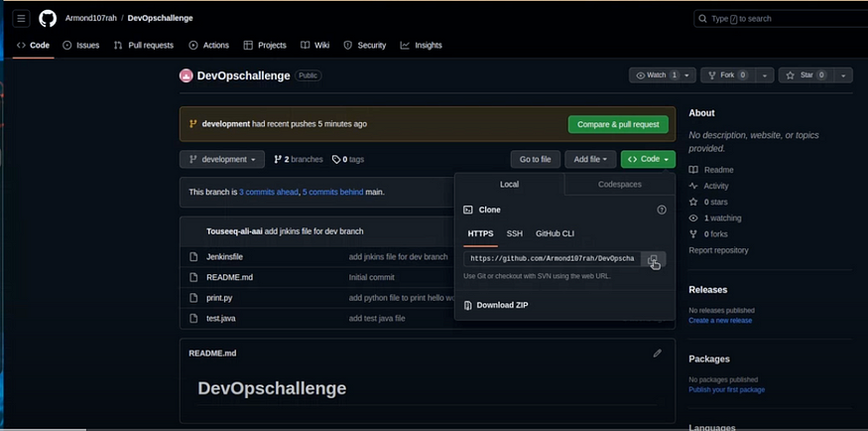Viewport: 868px width, 431px height.
Task: Open the Actions tab
Action: point(208,46)
